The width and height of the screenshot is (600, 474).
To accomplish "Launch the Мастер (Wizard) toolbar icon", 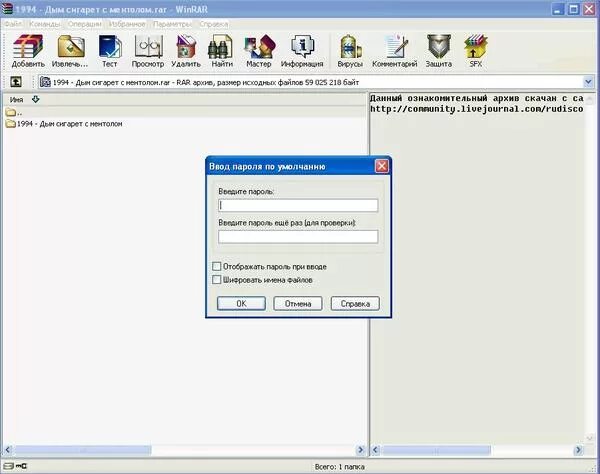I will pyautogui.click(x=259, y=51).
